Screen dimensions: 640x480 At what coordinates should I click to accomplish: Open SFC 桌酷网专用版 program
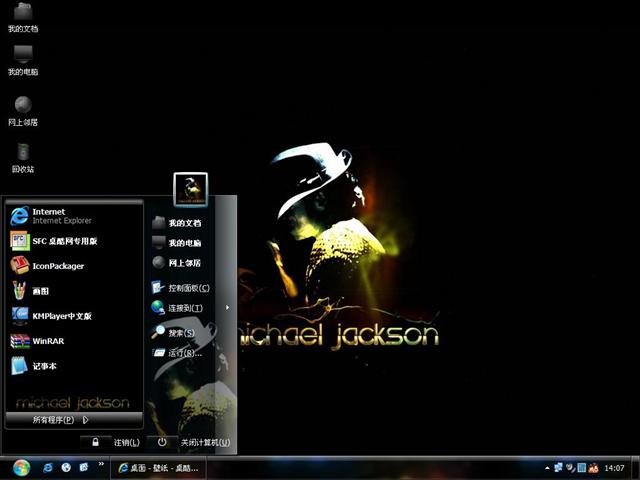pos(55,241)
